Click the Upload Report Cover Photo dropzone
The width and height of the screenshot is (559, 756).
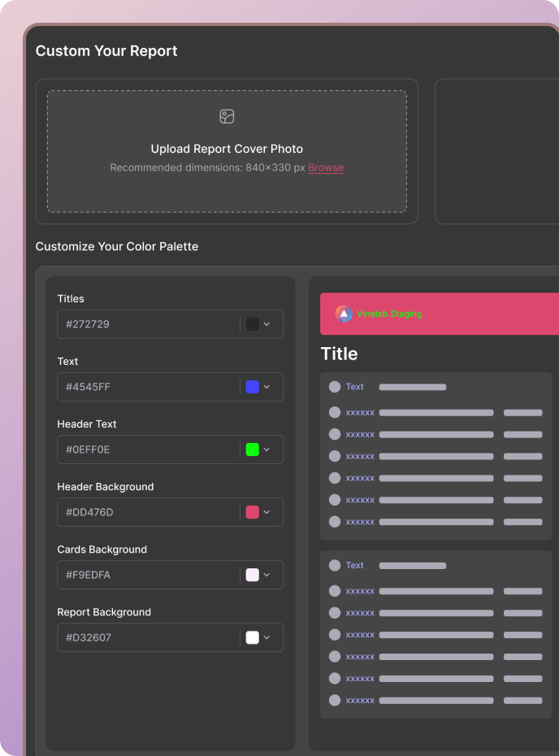pos(227,151)
